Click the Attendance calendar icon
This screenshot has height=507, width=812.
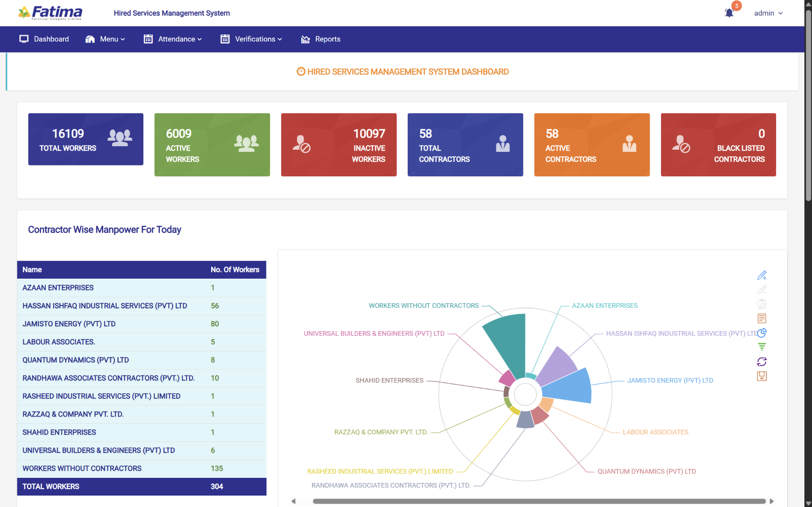(148, 39)
